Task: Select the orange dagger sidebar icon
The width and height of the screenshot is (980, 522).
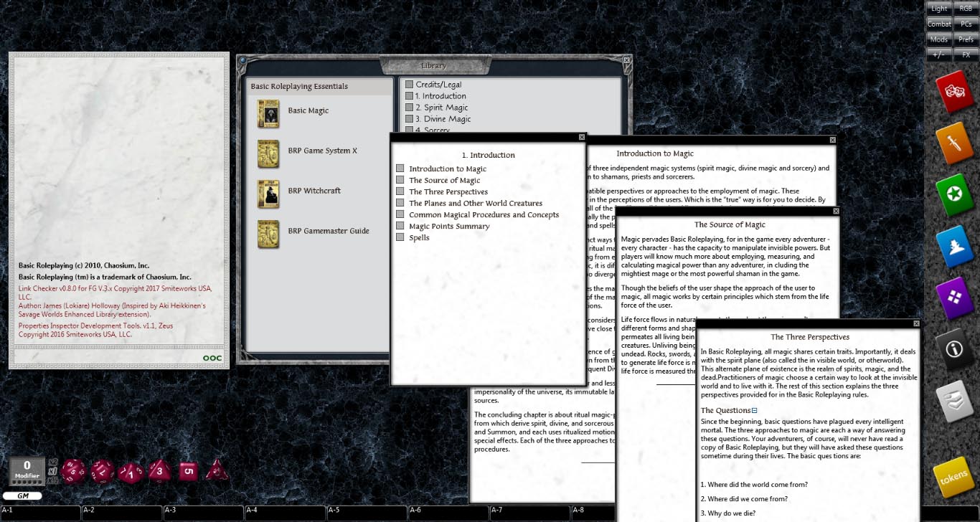Action: pos(956,143)
